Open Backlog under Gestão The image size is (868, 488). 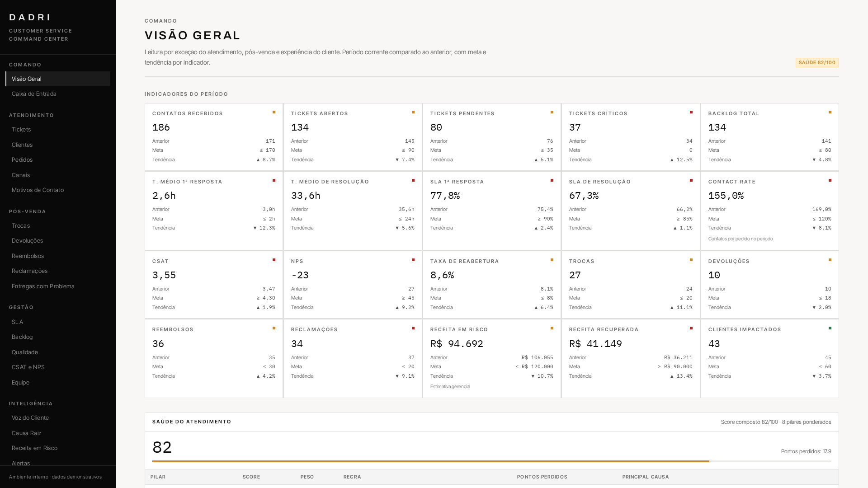coord(58,337)
